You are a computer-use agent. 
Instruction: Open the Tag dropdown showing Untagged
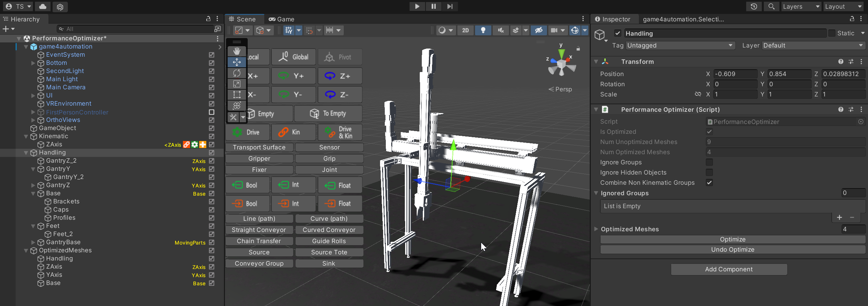coord(680,46)
